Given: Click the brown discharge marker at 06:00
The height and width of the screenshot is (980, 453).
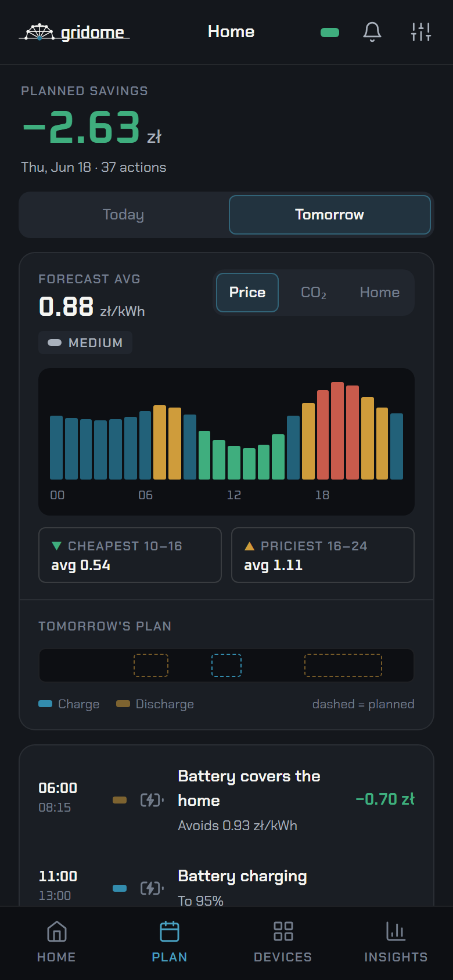Looking at the screenshot, I should (x=120, y=800).
